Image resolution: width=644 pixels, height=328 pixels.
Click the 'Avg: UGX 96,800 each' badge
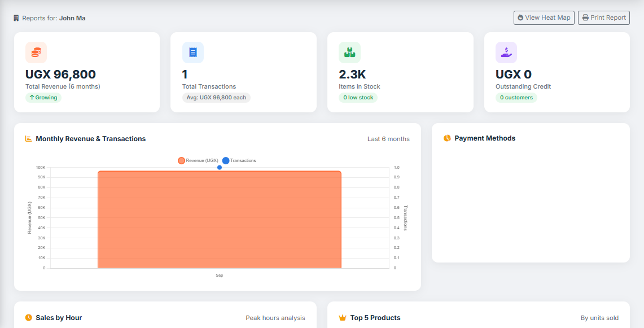point(216,98)
